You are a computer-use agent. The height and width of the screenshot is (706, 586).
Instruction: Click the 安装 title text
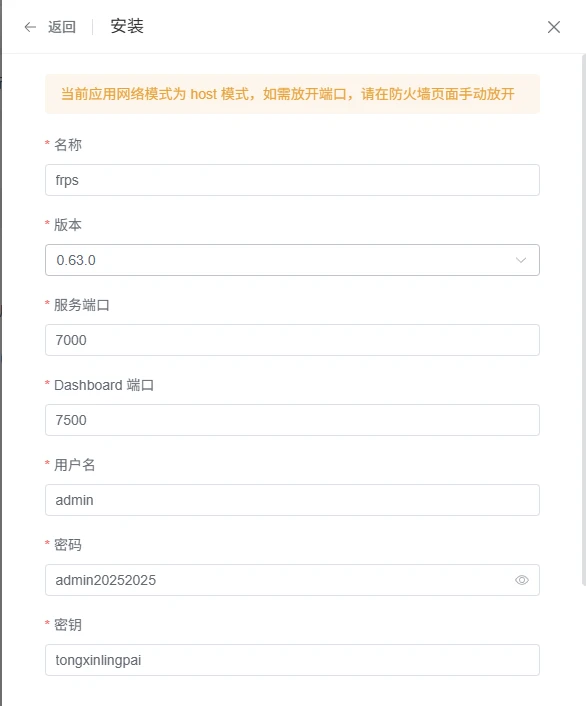(x=127, y=26)
